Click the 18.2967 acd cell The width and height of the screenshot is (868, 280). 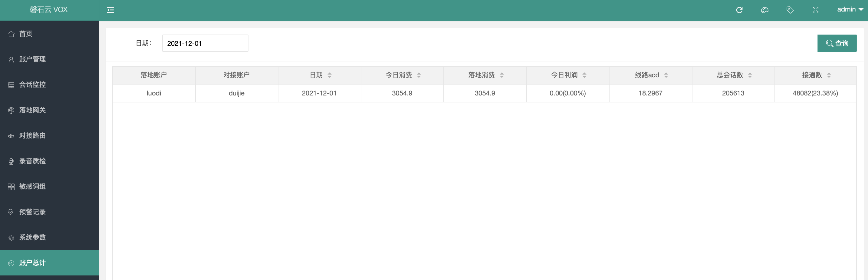(x=650, y=93)
